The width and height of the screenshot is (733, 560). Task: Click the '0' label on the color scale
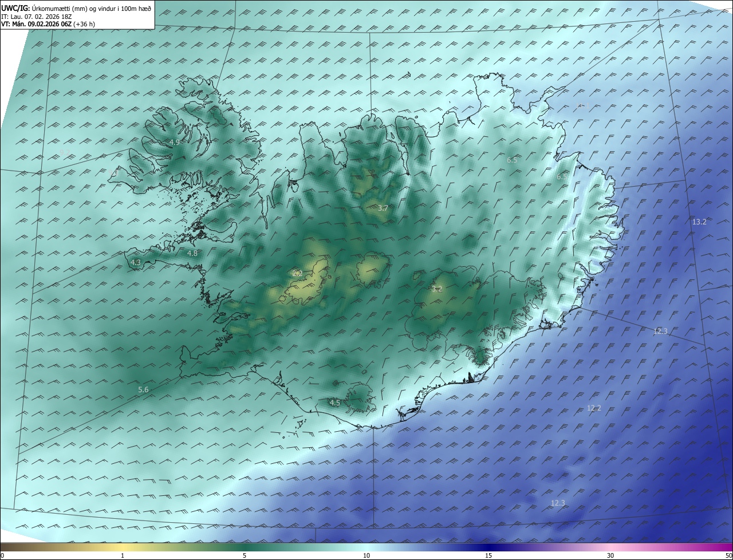(x=2, y=555)
